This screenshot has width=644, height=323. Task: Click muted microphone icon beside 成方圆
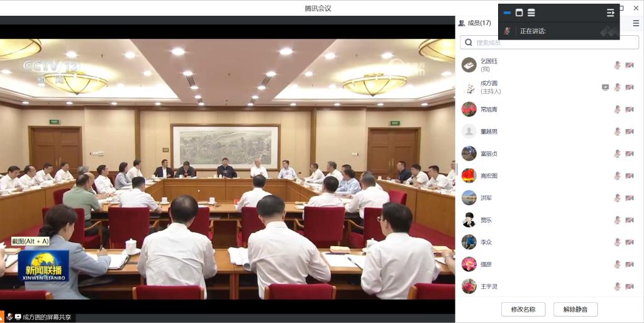[617, 88]
